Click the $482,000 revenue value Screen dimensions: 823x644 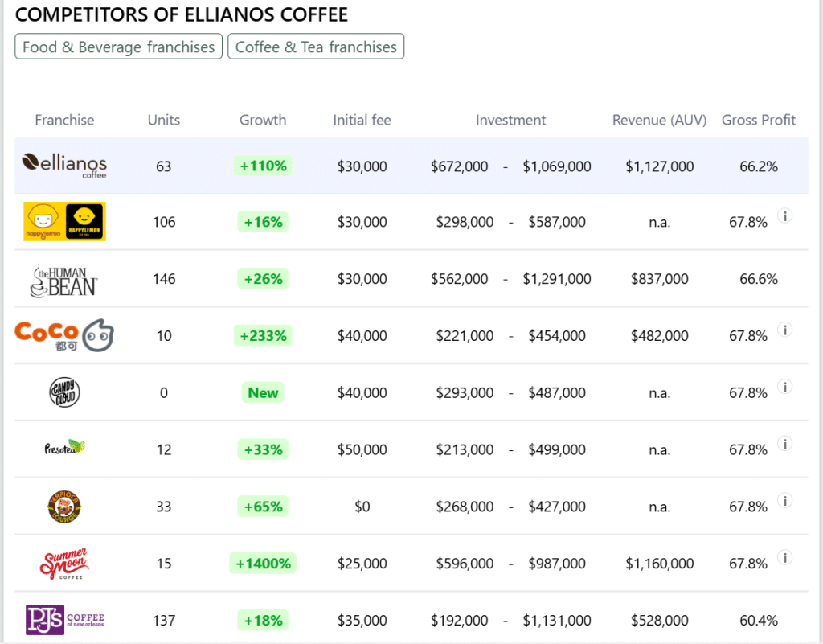pos(659,335)
